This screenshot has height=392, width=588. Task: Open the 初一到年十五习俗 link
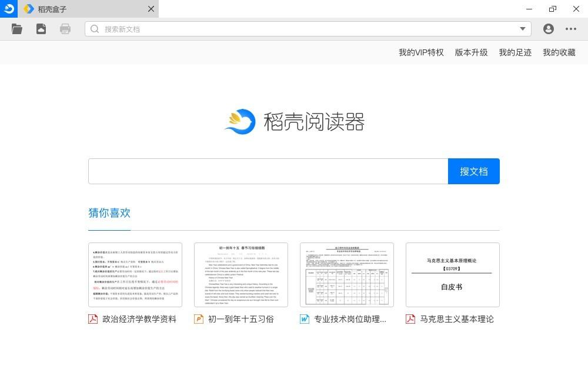(x=240, y=319)
